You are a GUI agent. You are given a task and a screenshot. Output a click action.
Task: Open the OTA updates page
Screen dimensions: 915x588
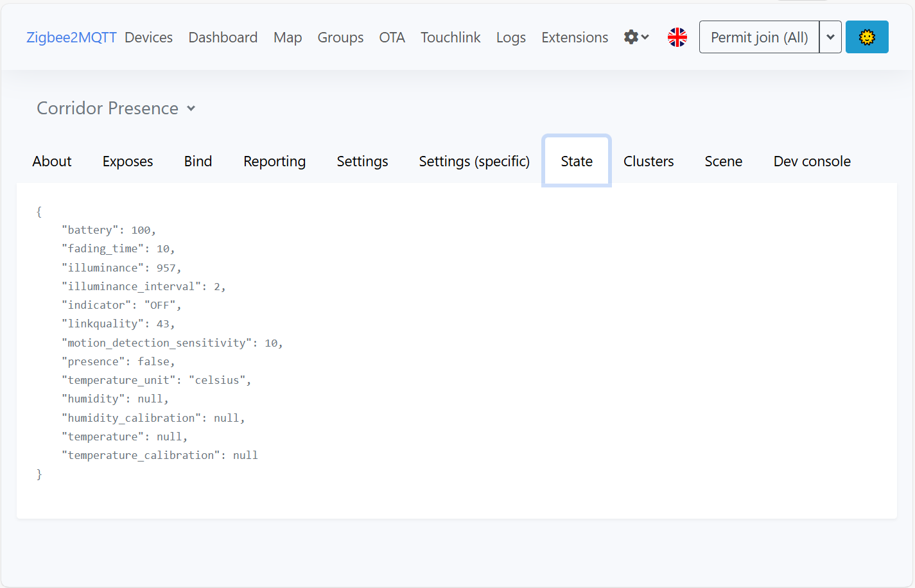pos(392,37)
